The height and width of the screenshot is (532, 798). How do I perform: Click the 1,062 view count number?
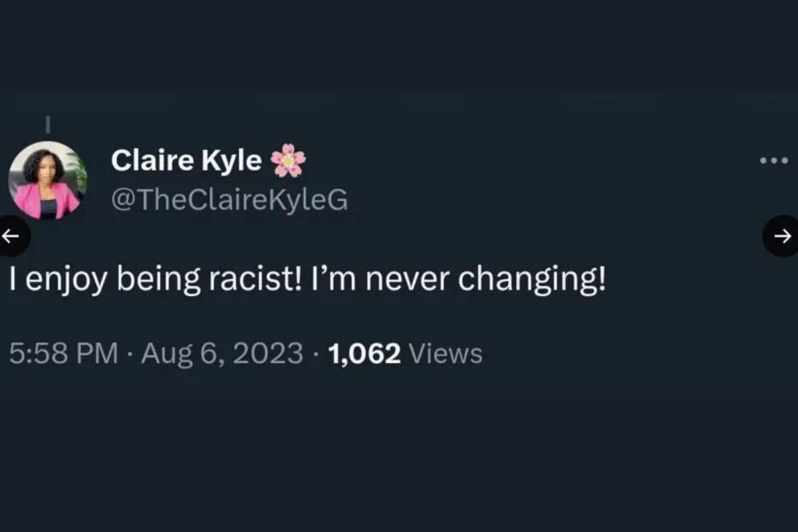[364, 353]
